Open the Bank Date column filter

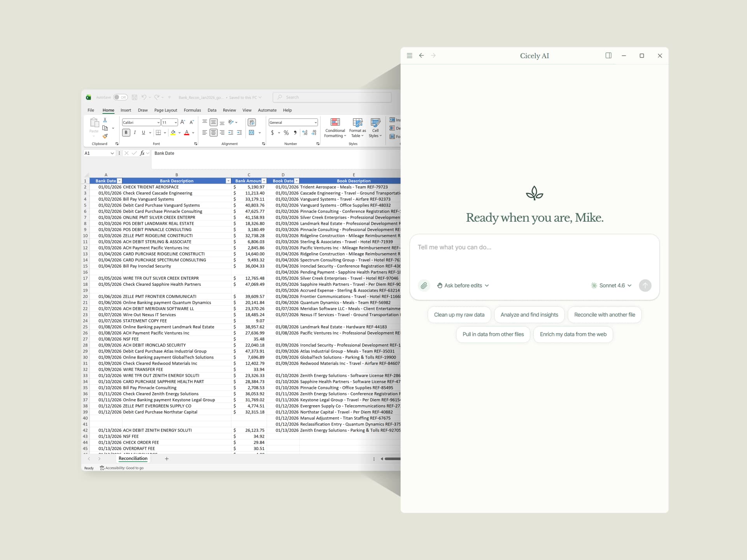tap(119, 180)
